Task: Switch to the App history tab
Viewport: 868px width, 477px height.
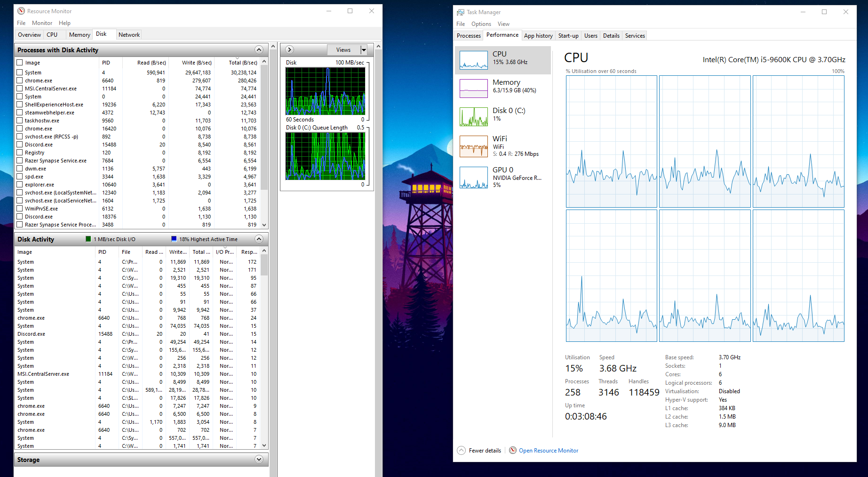Action: point(538,36)
